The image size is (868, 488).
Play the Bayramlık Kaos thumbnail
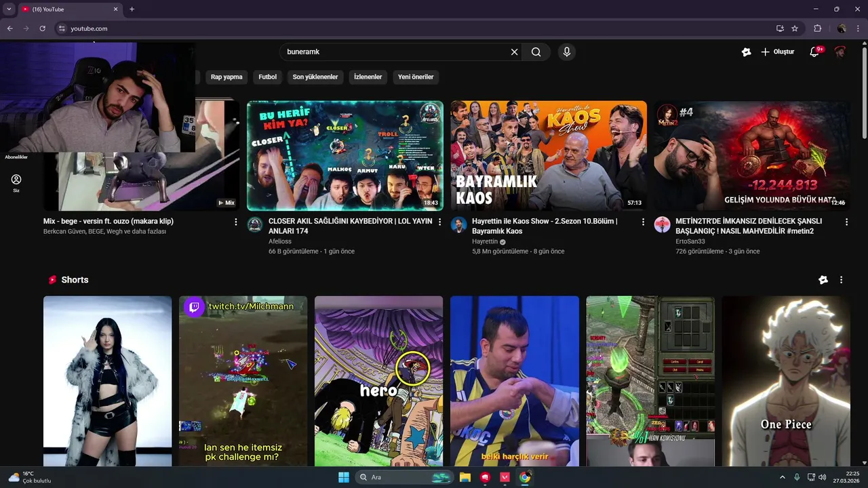(549, 156)
